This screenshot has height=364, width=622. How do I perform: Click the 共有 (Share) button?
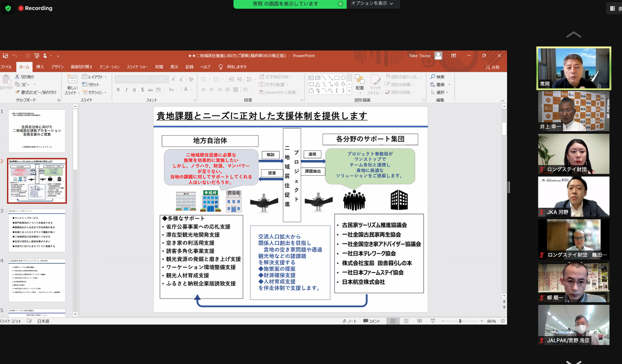pos(493,67)
